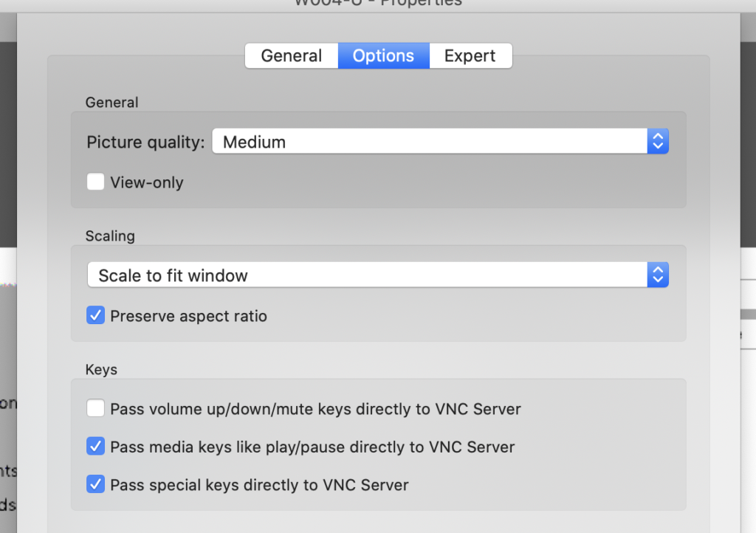The width and height of the screenshot is (756, 533).
Task: Open the Picture quality Medium dropdown
Action: [430, 141]
